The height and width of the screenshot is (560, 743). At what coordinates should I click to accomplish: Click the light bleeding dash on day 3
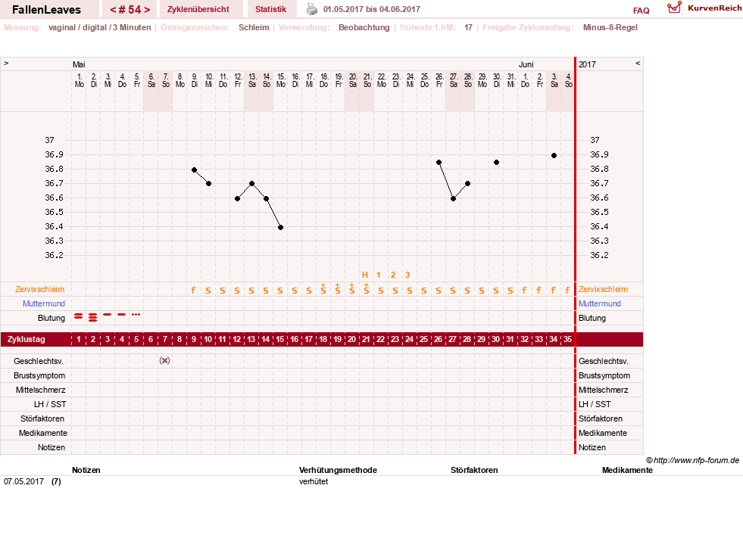point(108,314)
